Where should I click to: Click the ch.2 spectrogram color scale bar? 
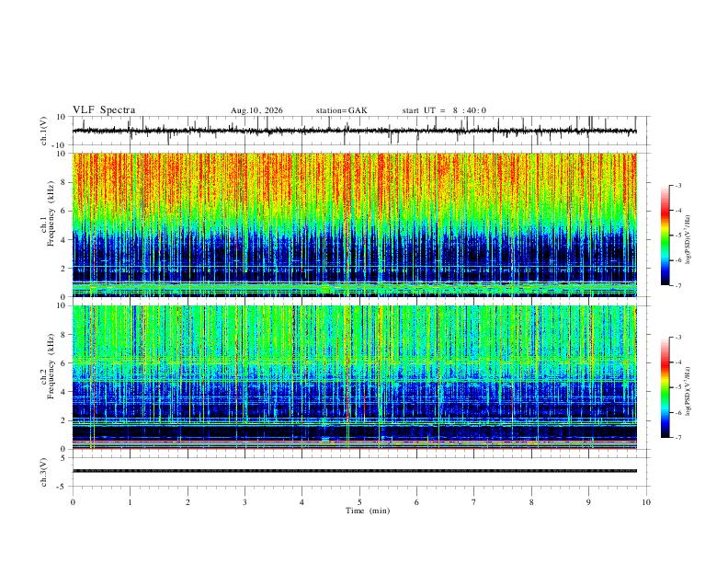click(665, 387)
